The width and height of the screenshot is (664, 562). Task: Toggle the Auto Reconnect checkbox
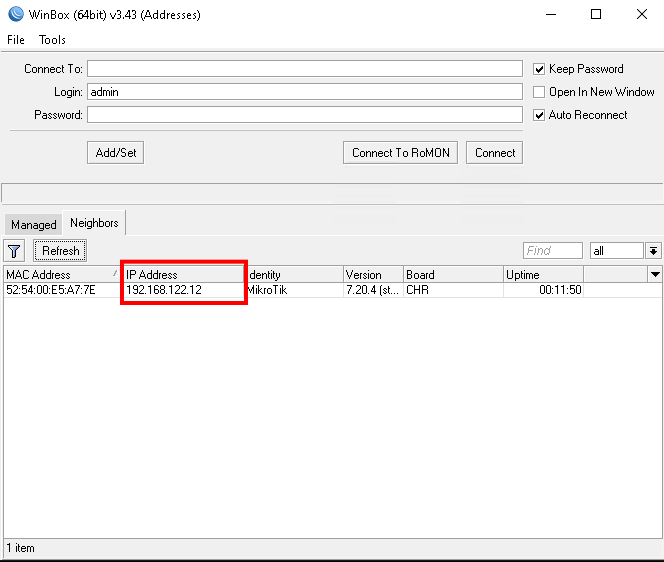click(x=539, y=115)
